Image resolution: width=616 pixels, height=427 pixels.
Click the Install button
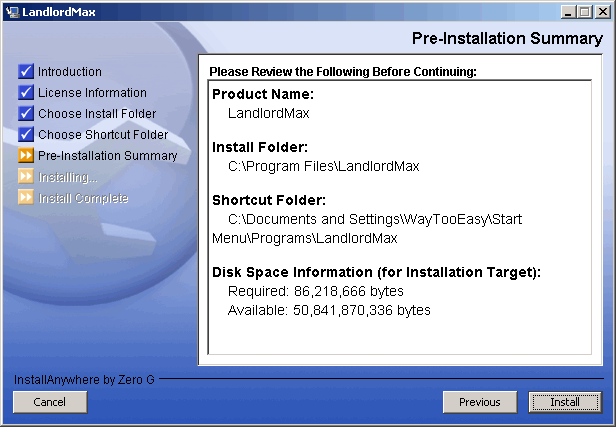tap(565, 402)
